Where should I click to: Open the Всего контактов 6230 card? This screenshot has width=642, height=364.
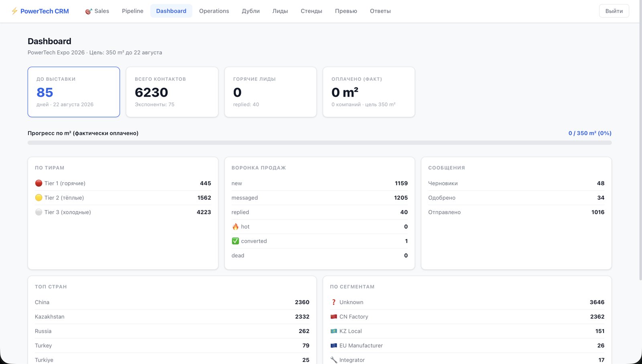172,92
